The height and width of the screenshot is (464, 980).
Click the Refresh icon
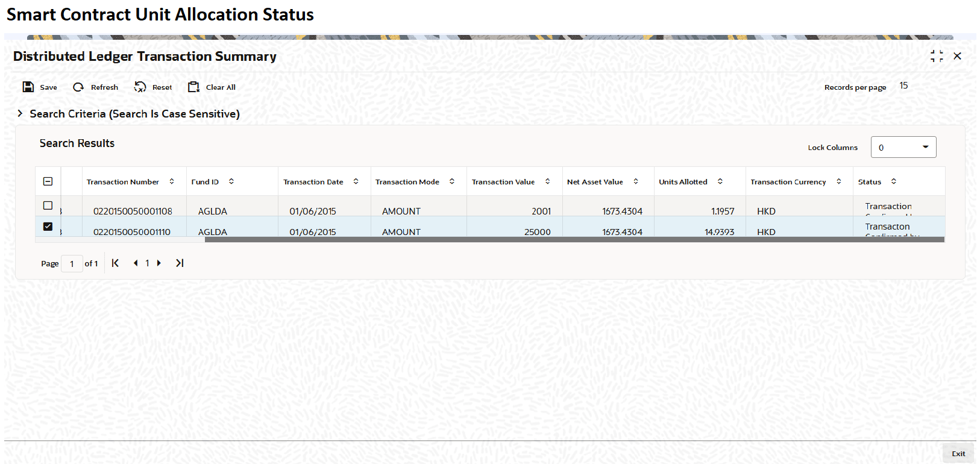[78, 87]
